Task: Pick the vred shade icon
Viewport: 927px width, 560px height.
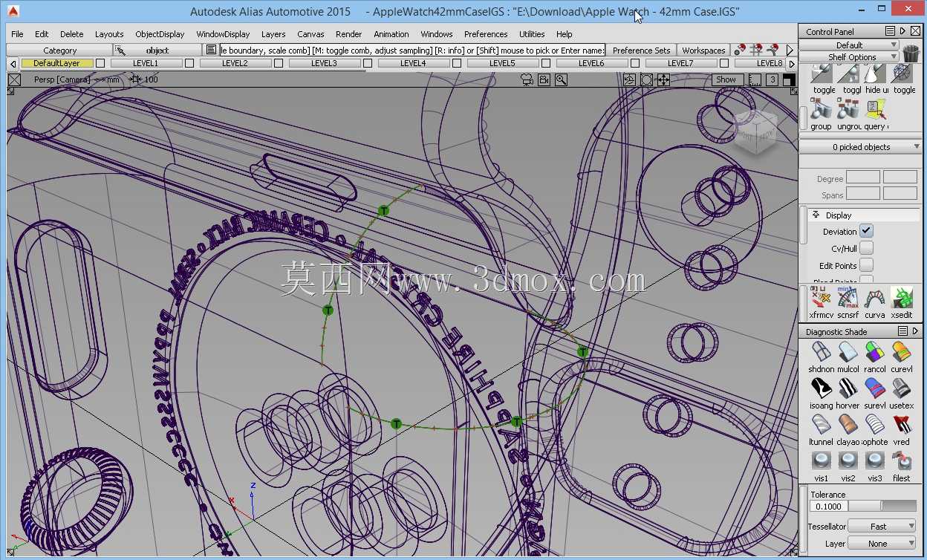Action: 902,424
